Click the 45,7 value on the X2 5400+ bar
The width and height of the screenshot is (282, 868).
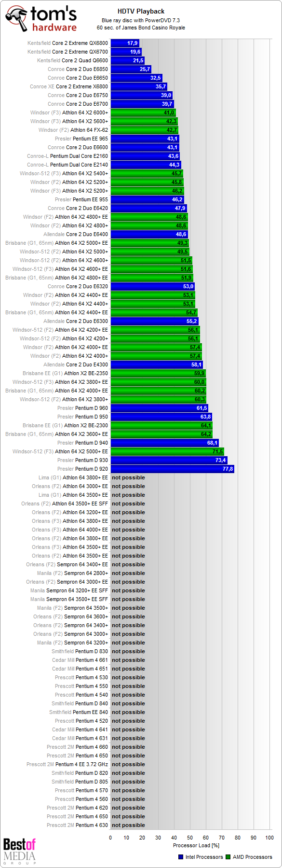click(x=176, y=173)
